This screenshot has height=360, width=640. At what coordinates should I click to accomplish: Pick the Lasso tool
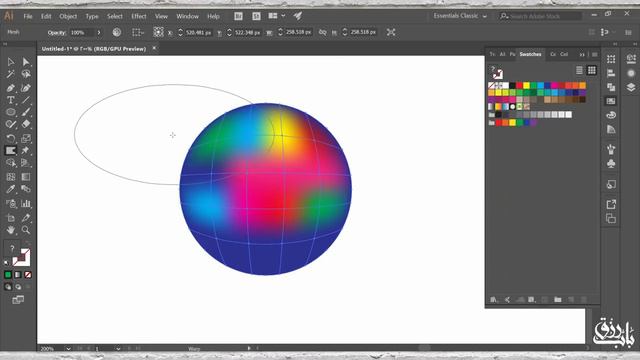tap(26, 74)
